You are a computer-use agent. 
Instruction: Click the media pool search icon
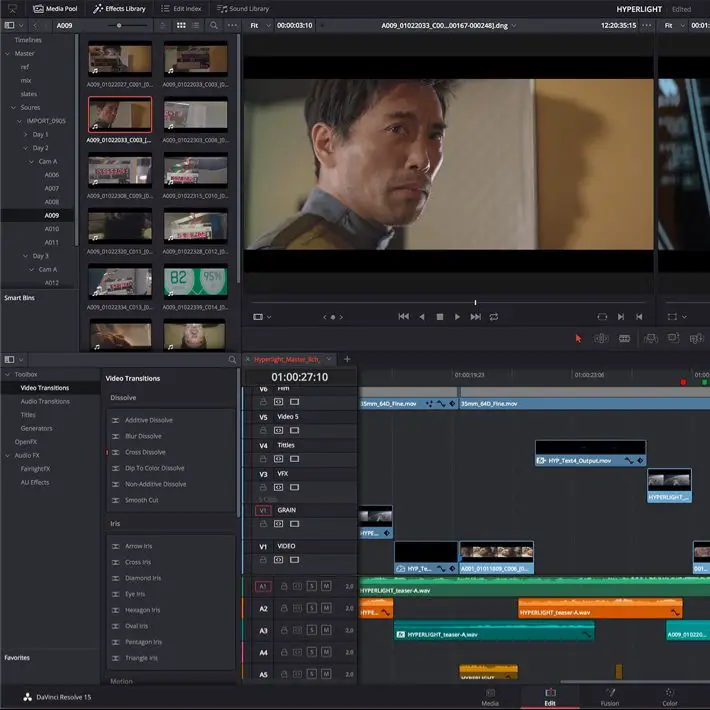(214, 25)
